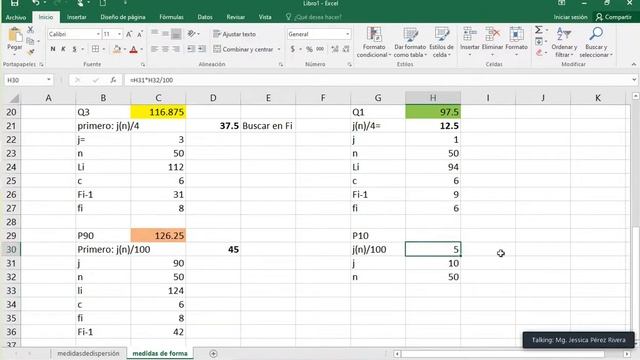The image size is (640, 360).
Task: Switch to the Fórmulas tab
Action: [171, 17]
